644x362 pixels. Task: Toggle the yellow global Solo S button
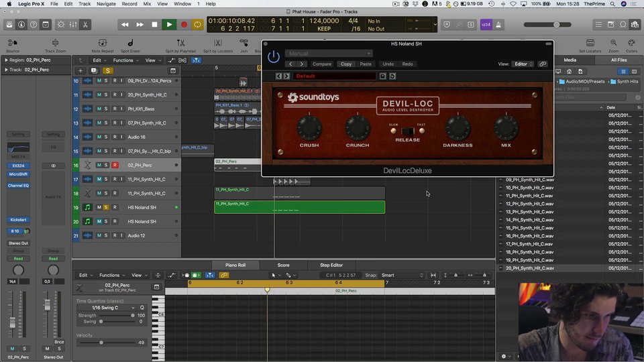click(107, 70)
